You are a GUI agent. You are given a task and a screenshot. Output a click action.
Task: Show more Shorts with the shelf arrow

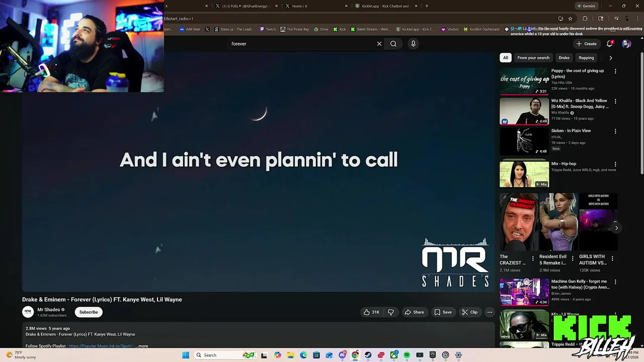click(x=616, y=228)
